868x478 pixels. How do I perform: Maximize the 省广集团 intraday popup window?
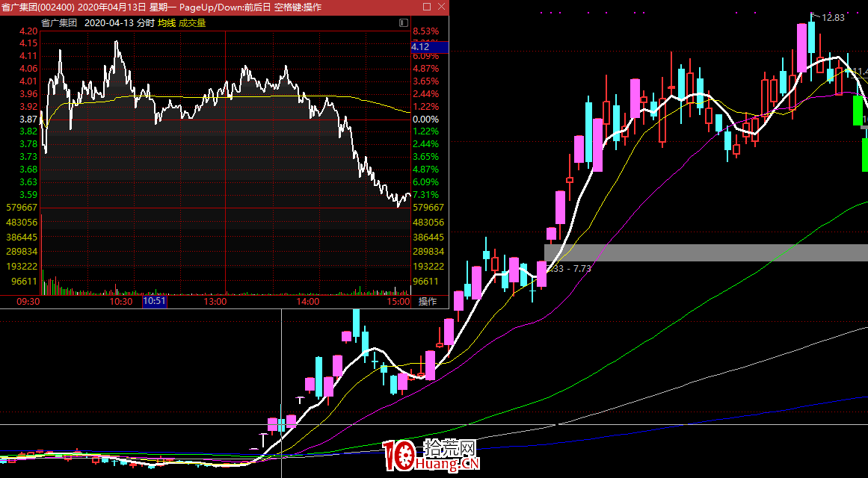(x=427, y=7)
